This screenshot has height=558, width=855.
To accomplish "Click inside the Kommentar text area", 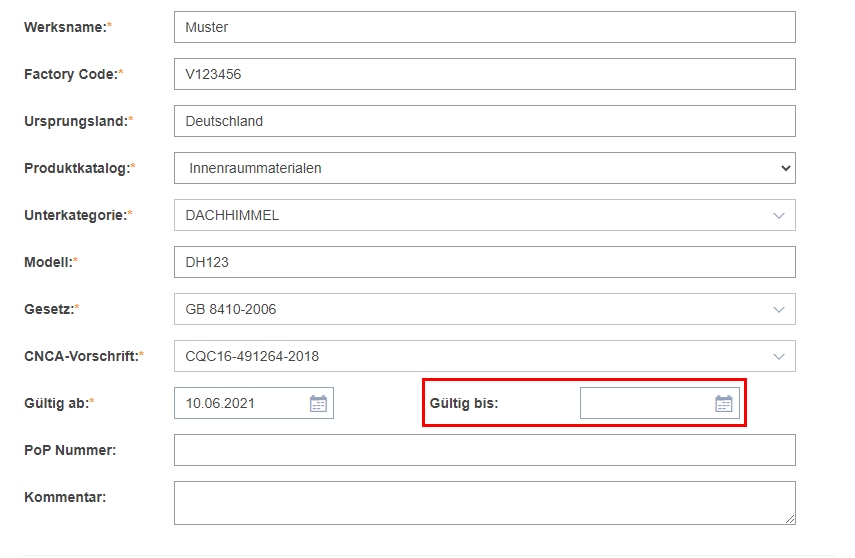I will pos(485,503).
